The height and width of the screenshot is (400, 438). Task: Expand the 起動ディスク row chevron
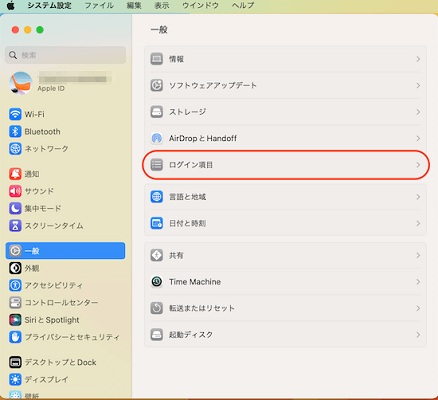pos(418,334)
